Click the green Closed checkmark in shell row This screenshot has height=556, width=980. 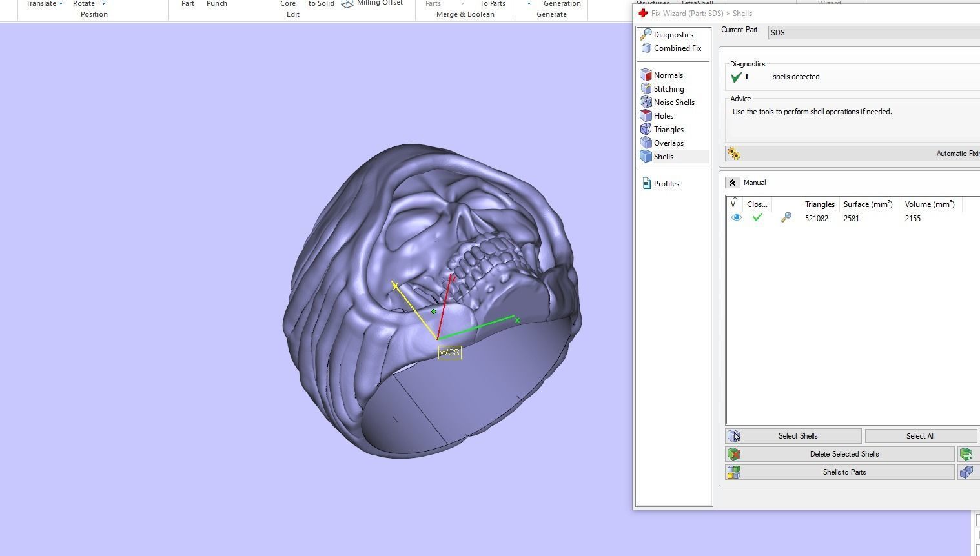pyautogui.click(x=757, y=218)
